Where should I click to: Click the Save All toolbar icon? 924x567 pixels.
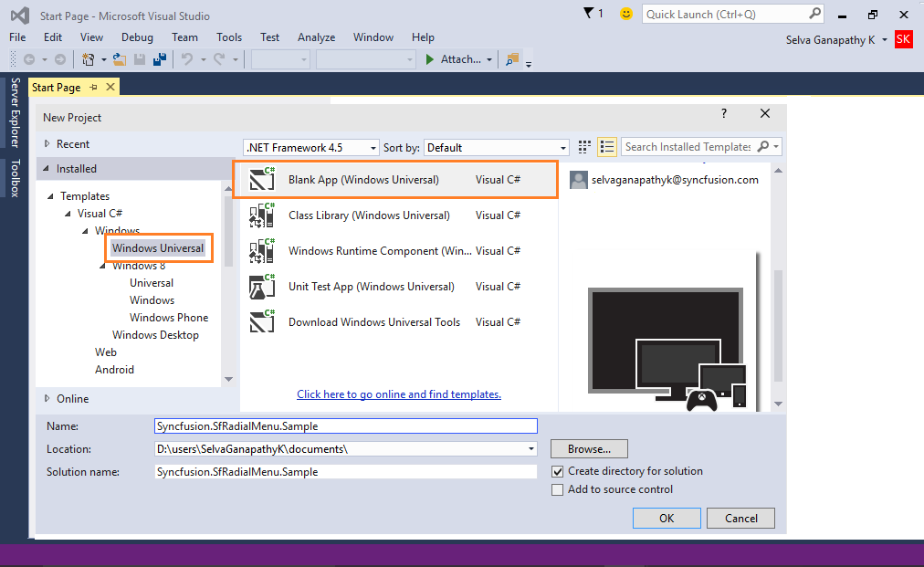(x=159, y=59)
